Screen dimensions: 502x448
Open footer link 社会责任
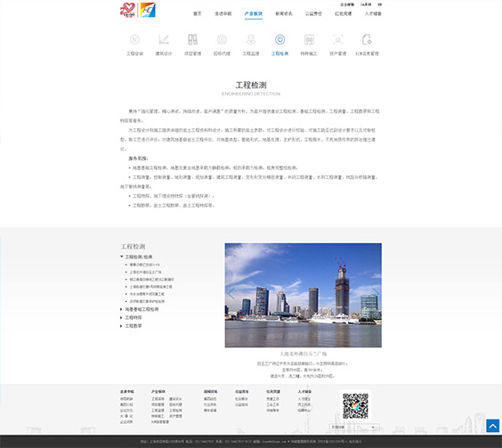[241, 399]
